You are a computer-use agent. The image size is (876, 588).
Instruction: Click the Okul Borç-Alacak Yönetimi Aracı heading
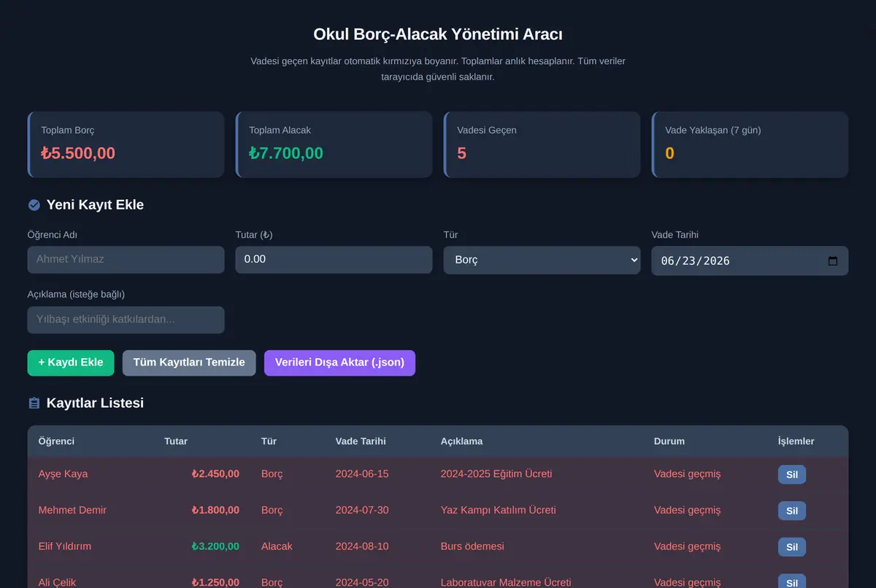pyautogui.click(x=438, y=34)
